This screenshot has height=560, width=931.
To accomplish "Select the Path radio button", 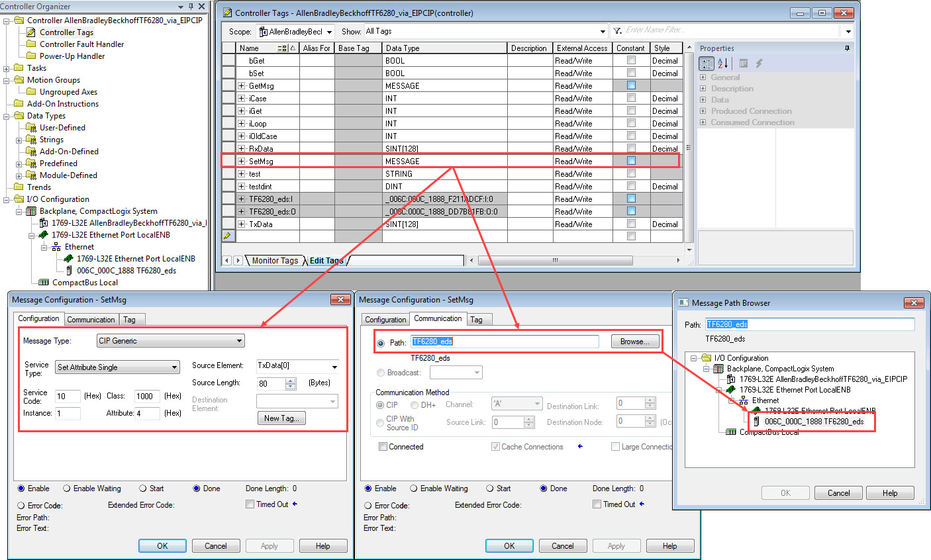I will [x=381, y=343].
